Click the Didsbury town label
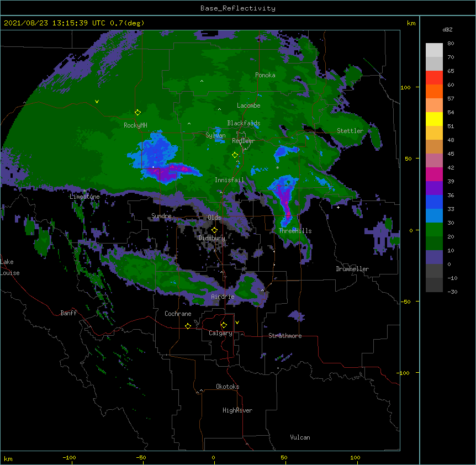 pyautogui.click(x=212, y=238)
